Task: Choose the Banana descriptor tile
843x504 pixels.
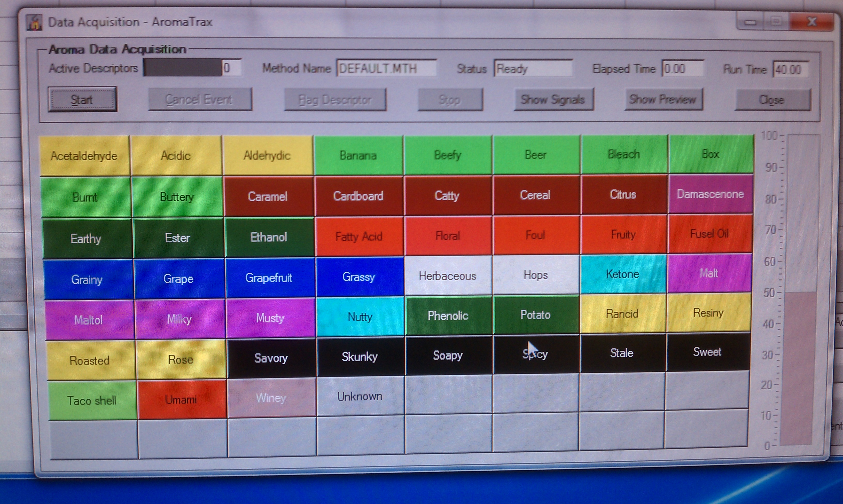Action: click(359, 155)
